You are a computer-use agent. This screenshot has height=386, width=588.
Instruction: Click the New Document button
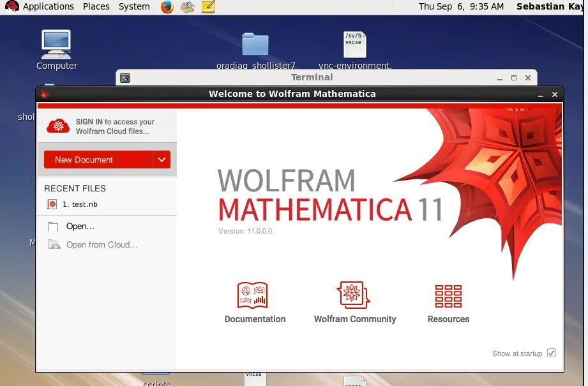[98, 160]
